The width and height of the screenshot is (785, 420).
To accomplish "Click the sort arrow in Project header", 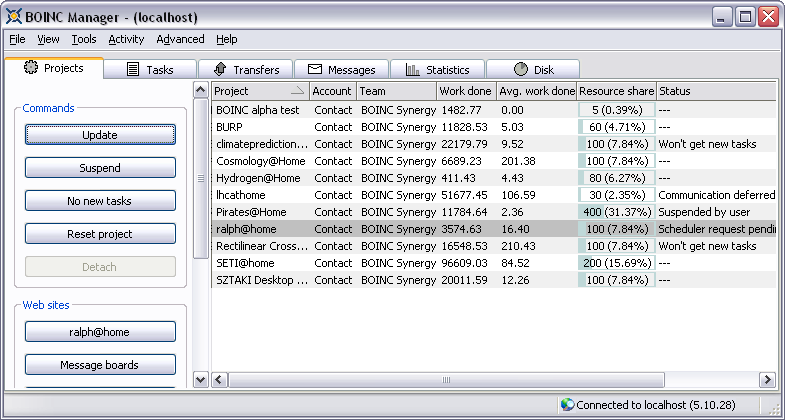I will click(297, 91).
